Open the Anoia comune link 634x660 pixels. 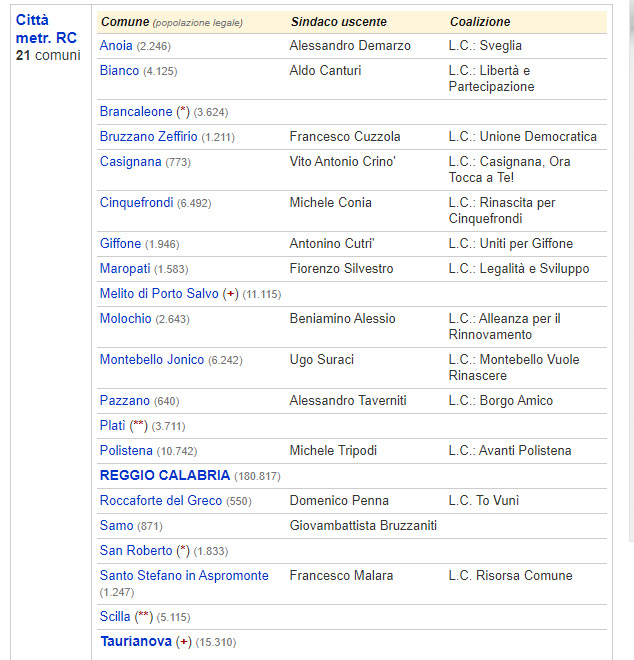pos(116,45)
